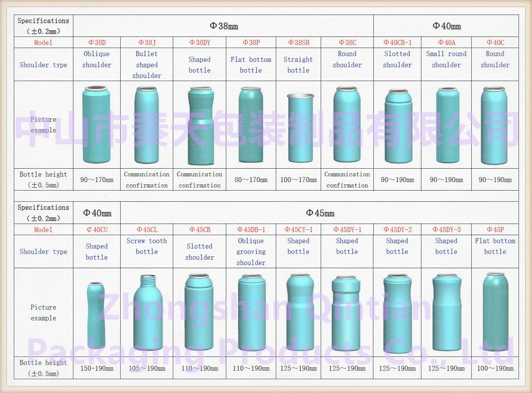The image size is (532, 393).
Task: Click the model name Φ40CB-1
Action: [x=397, y=42]
